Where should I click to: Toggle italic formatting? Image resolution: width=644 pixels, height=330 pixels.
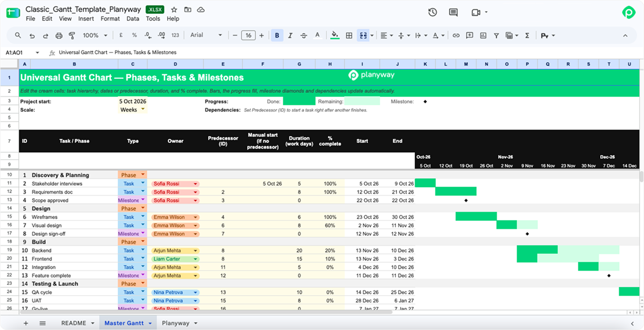point(290,35)
